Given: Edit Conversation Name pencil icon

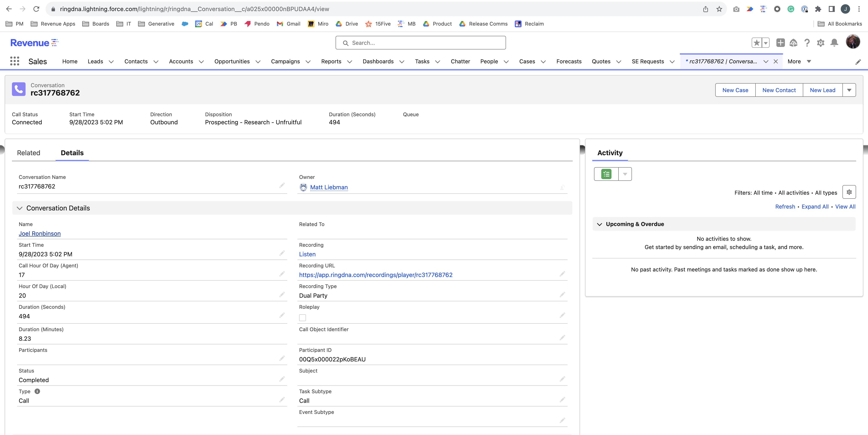Looking at the screenshot, I should coord(282,186).
